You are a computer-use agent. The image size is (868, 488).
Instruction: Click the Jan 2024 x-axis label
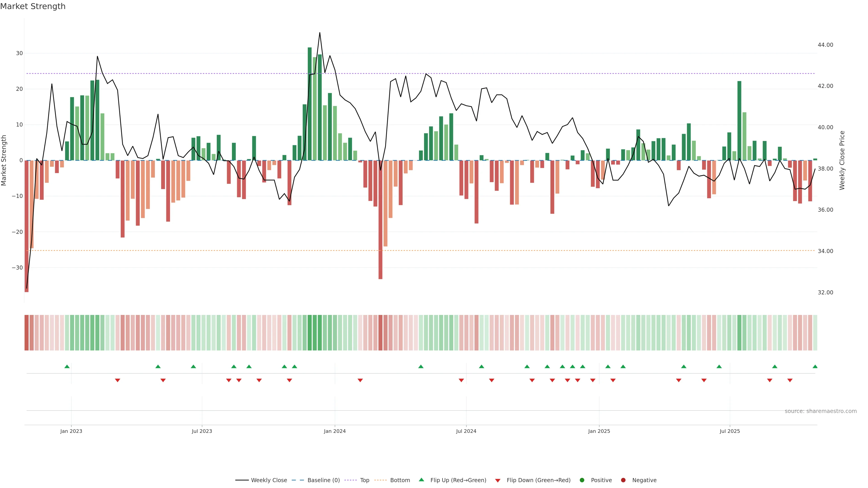[x=335, y=431]
